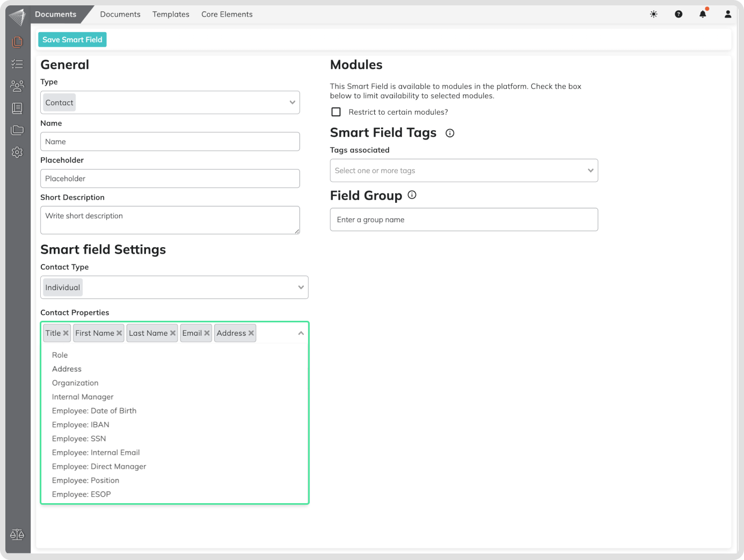Go to the Core Elements tab

[x=227, y=14]
